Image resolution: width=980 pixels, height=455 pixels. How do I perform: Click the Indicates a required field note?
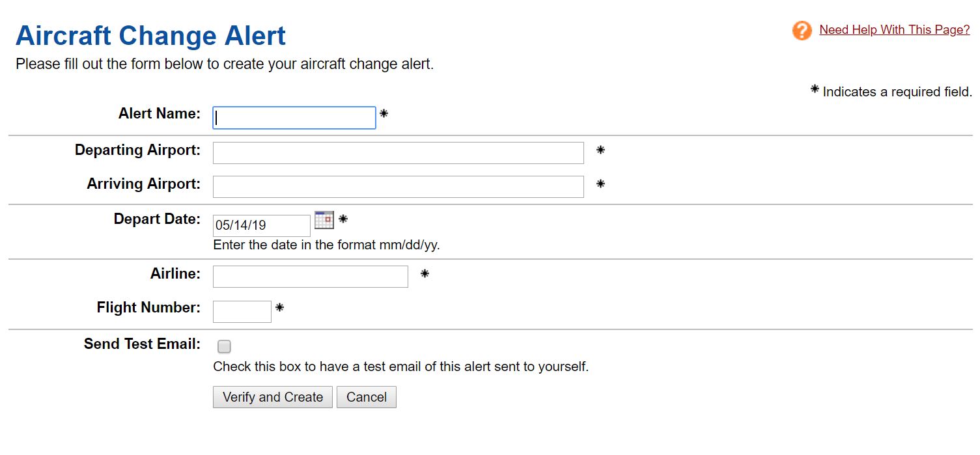892,92
